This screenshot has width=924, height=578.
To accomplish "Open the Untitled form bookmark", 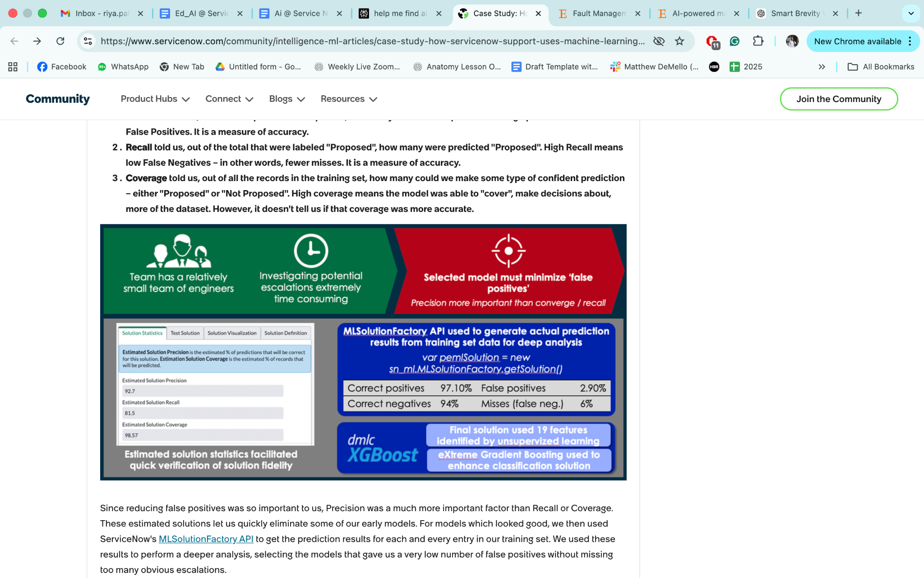I will pyautogui.click(x=258, y=67).
